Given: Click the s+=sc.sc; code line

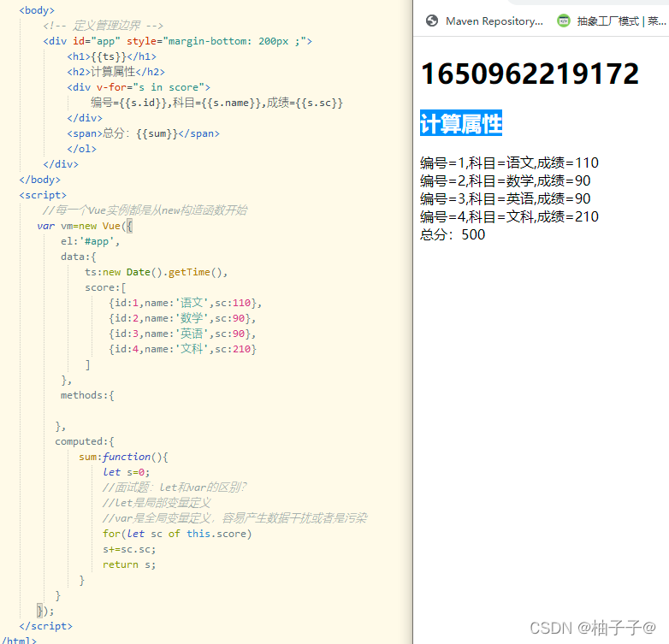Looking at the screenshot, I should (x=129, y=549).
